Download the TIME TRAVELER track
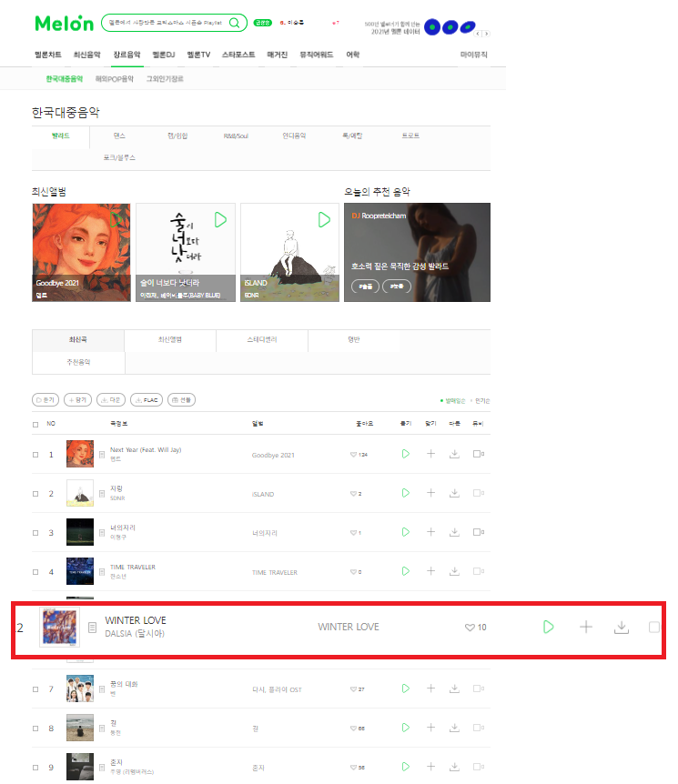The image size is (678, 784). point(454,571)
